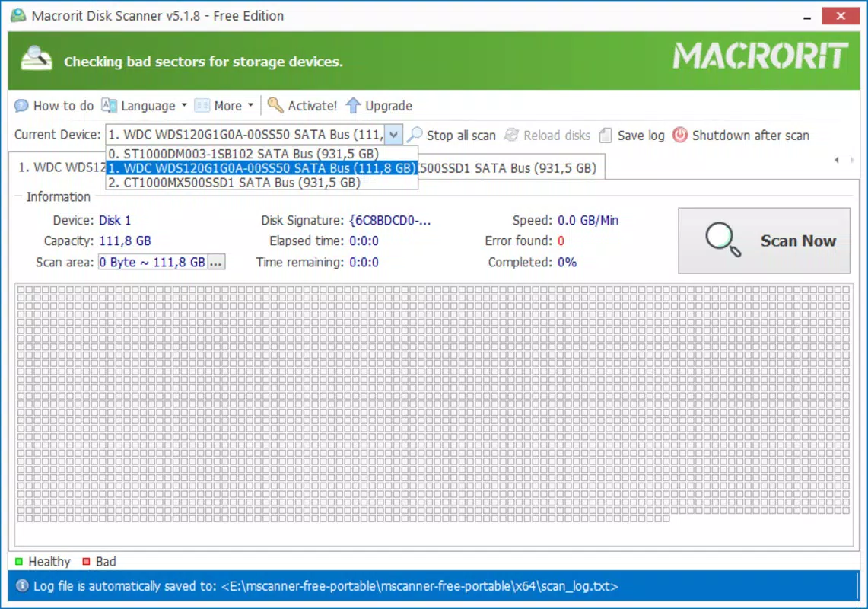This screenshot has width=868, height=609.
Task: Click the Scan Now magnifier icon
Action: 723,240
